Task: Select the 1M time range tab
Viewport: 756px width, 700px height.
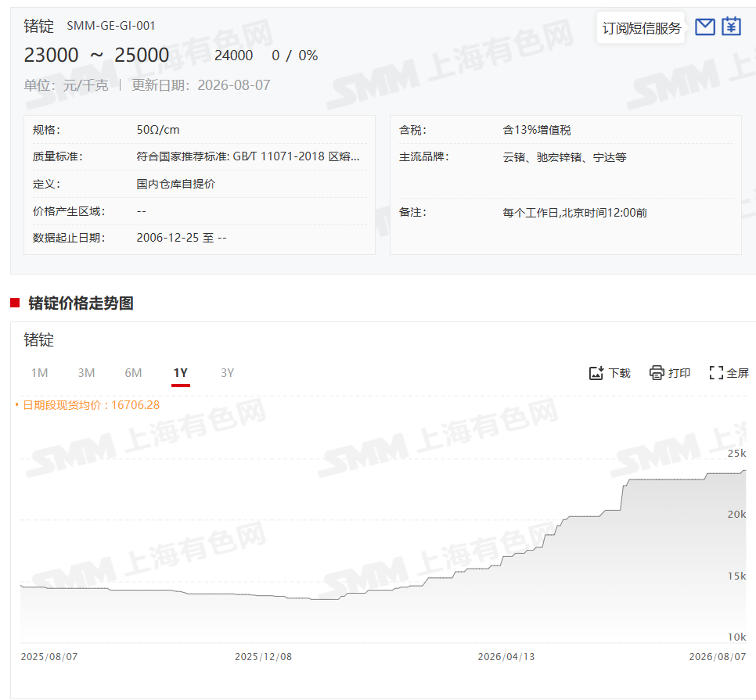Action: point(40,373)
